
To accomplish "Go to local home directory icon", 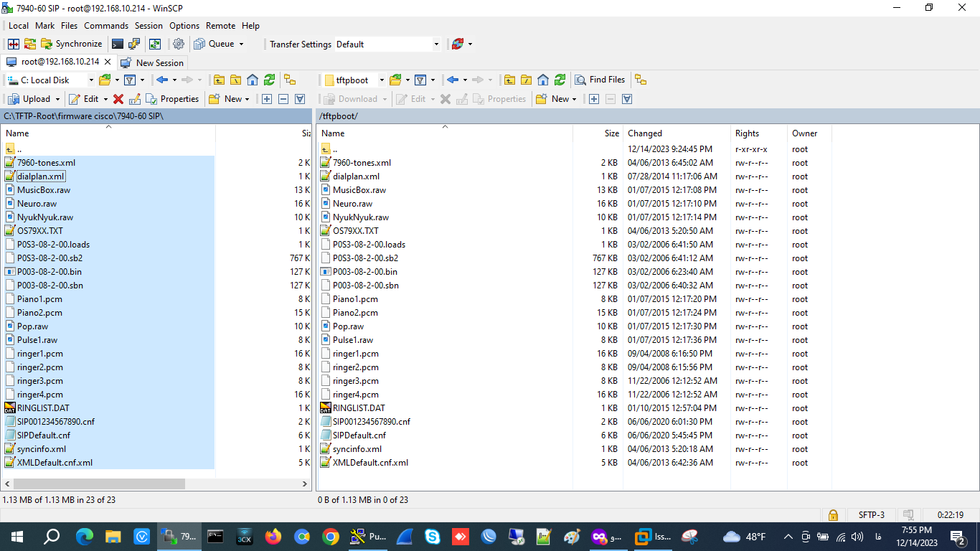I will click(x=253, y=80).
